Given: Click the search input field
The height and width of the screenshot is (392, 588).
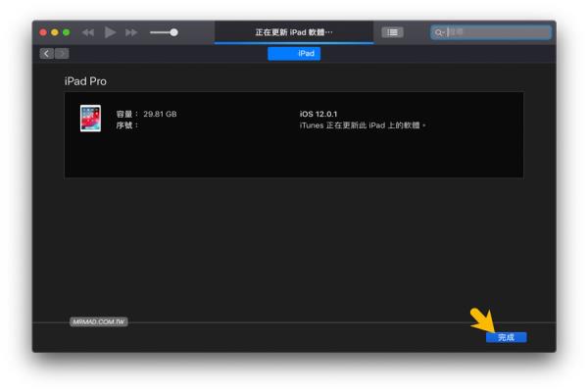Looking at the screenshot, I should coord(491,32).
